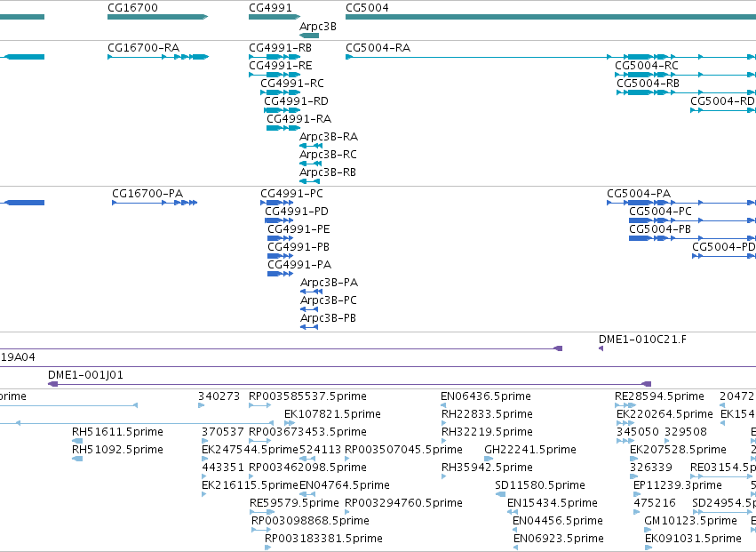Select the RP003462098.5prime EST label
Image resolution: width=756 pixels, height=552 pixels.
pyautogui.click(x=307, y=468)
